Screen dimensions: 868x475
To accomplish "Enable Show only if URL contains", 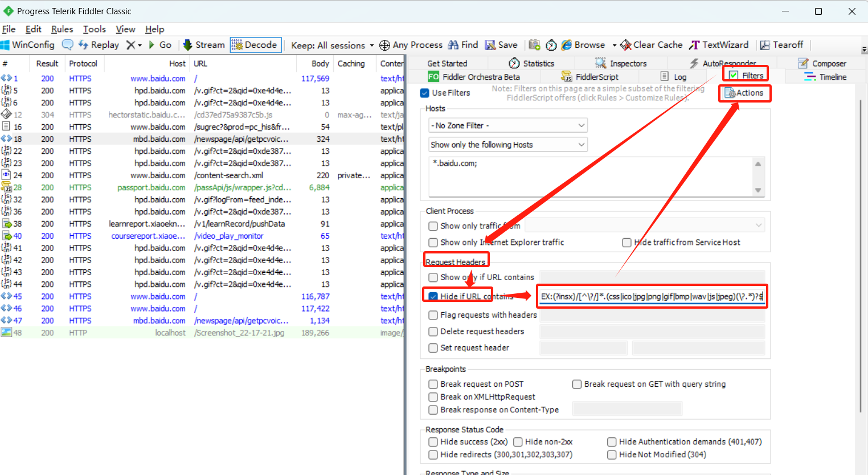I will [x=433, y=277].
